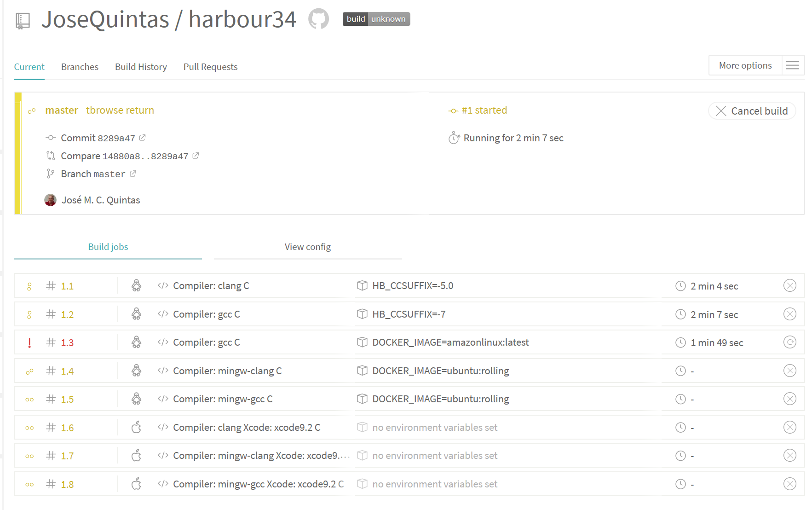Open Commit 8289a47 link
The width and height of the screenshot is (812, 510).
(x=98, y=138)
